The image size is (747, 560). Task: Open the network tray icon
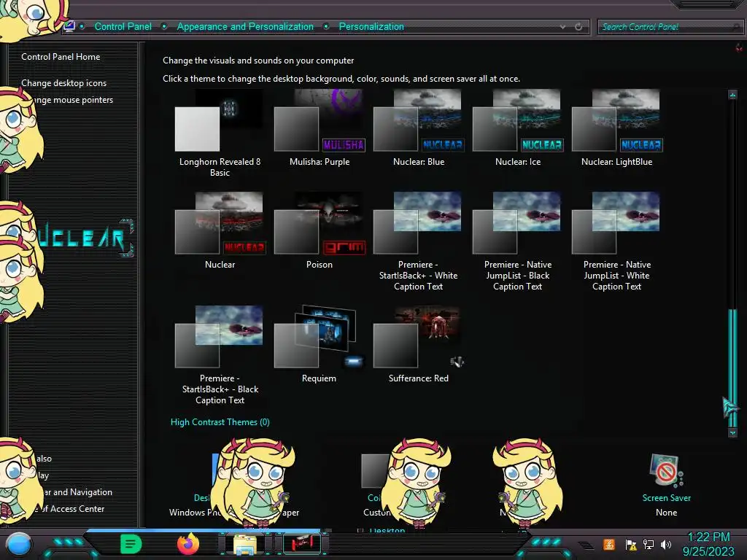tap(649, 544)
